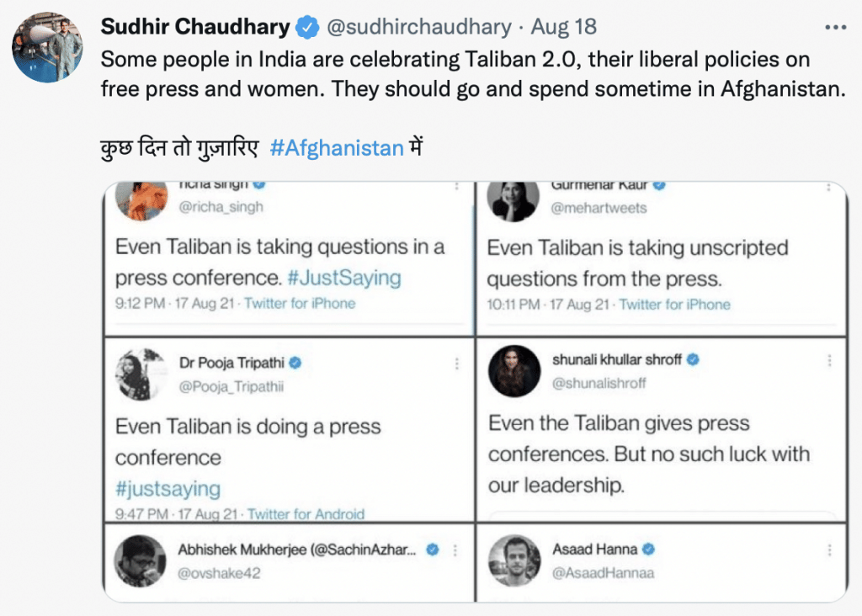Open options menu on Shunali Khullar Shroff's tweet
This screenshot has height=616, width=862.
(x=829, y=360)
